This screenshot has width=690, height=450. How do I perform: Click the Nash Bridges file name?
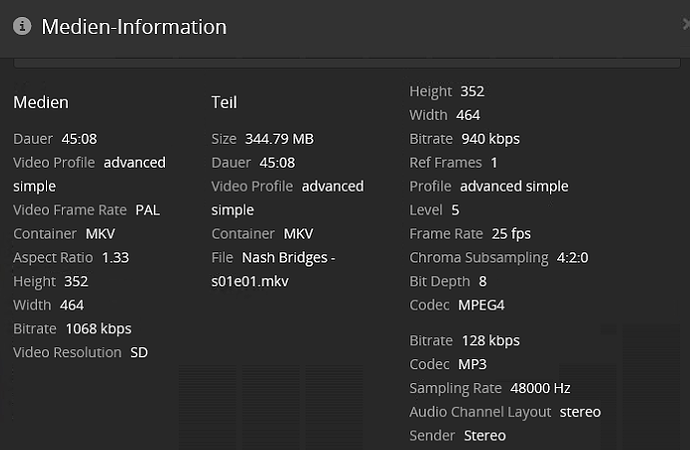[x=273, y=269]
